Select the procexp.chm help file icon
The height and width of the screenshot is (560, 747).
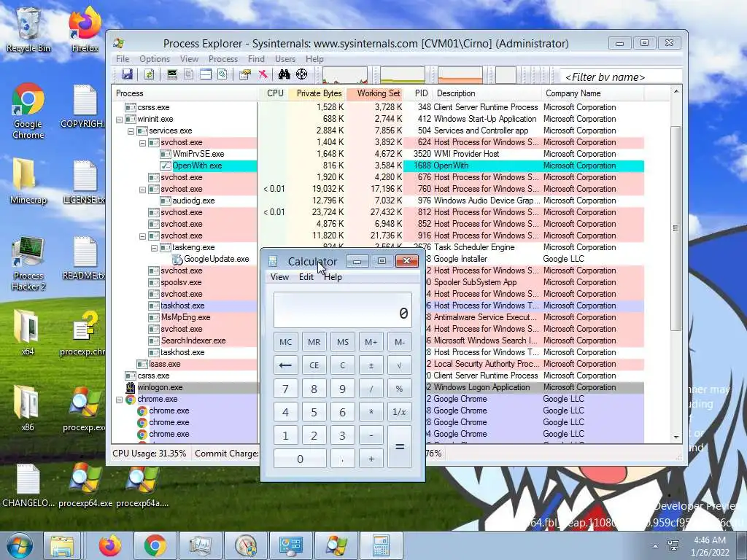(84, 333)
